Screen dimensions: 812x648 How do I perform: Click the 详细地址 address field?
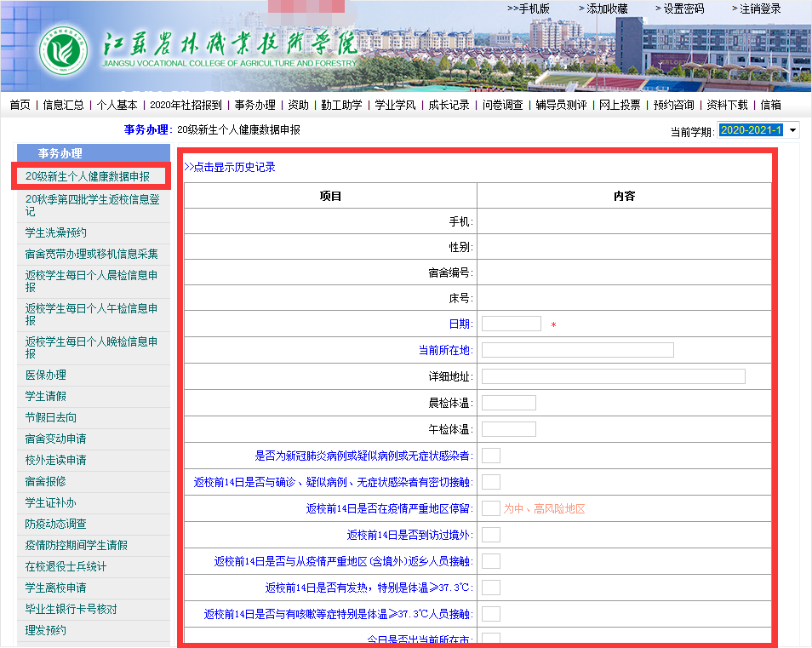point(613,376)
